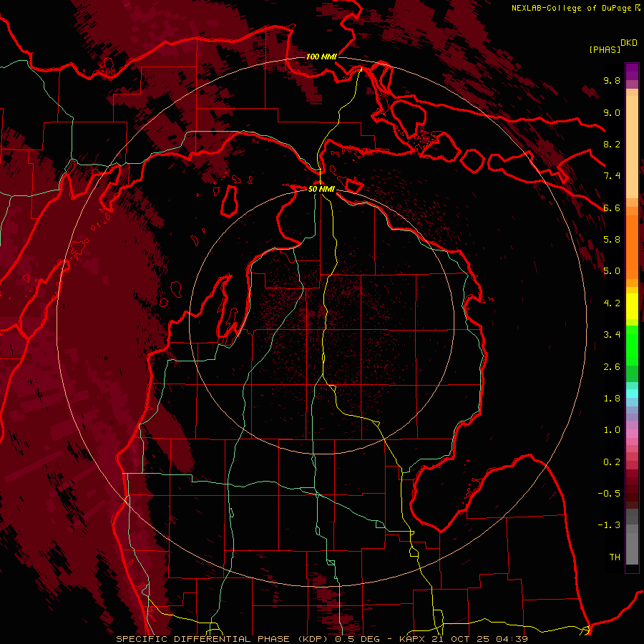Select the 5.0 color scale value

point(612,271)
